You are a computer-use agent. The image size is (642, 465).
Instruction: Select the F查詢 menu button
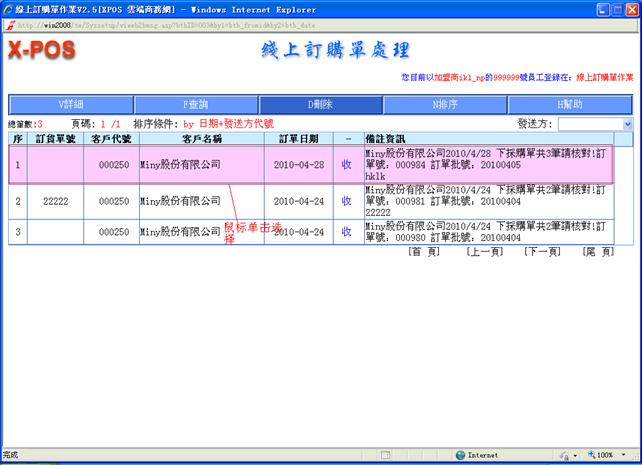pos(196,104)
